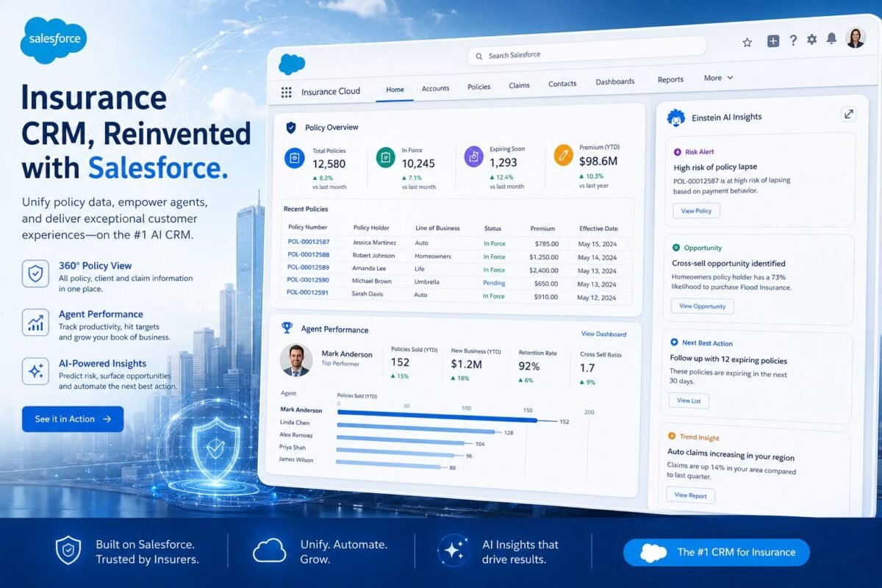Click the Agent Performance trophy icon
Screen dimensions: 882x588
point(287,328)
